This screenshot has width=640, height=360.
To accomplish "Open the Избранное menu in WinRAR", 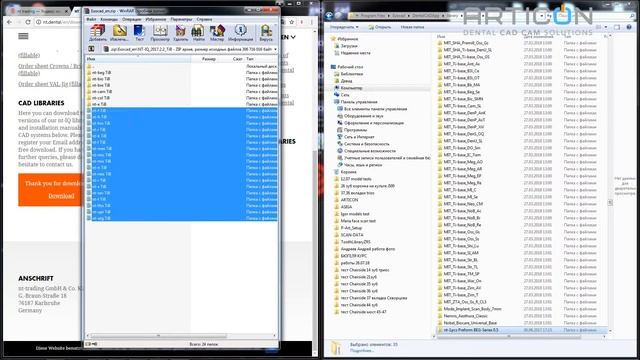I will [x=156, y=19].
